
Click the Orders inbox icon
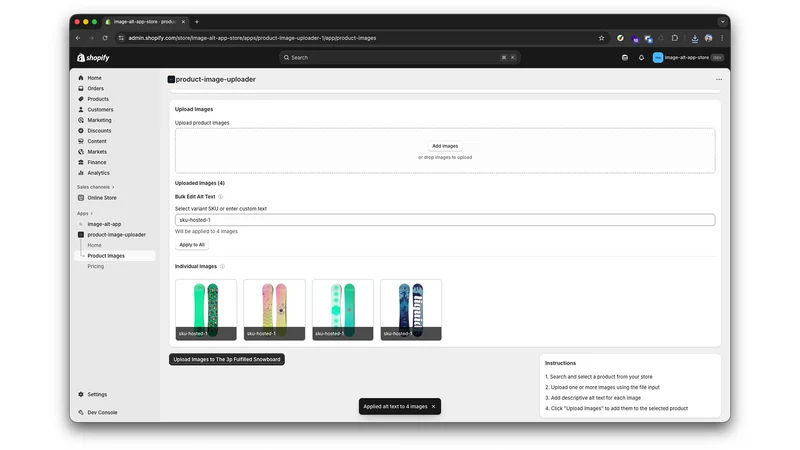point(81,89)
